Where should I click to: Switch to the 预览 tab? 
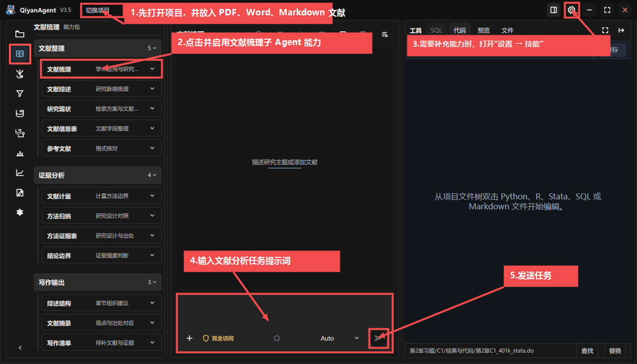(x=484, y=30)
